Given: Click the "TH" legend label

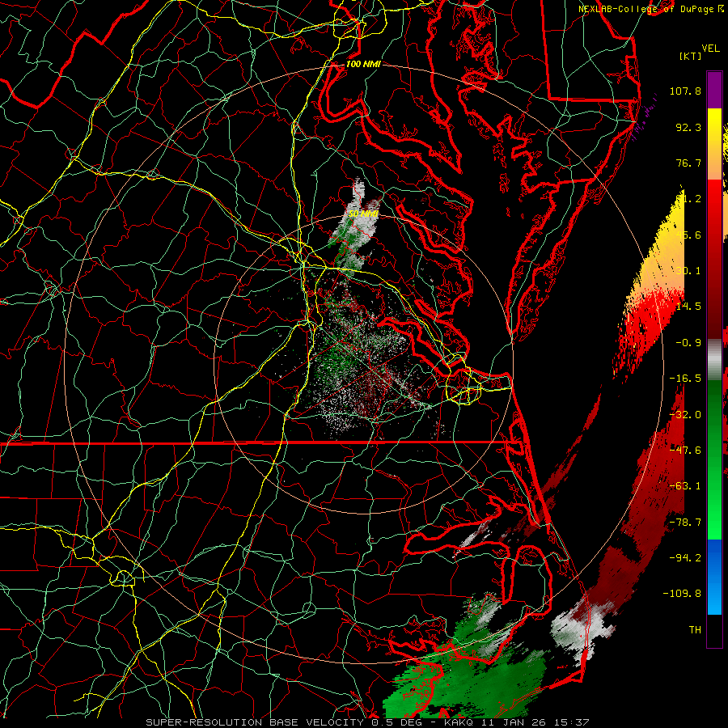Looking at the screenshot, I should (x=695, y=629).
